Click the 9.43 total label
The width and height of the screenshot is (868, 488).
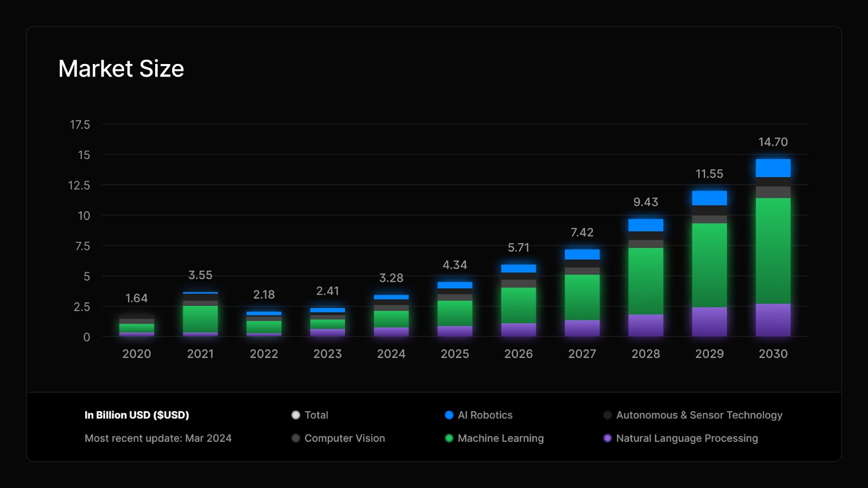(646, 202)
